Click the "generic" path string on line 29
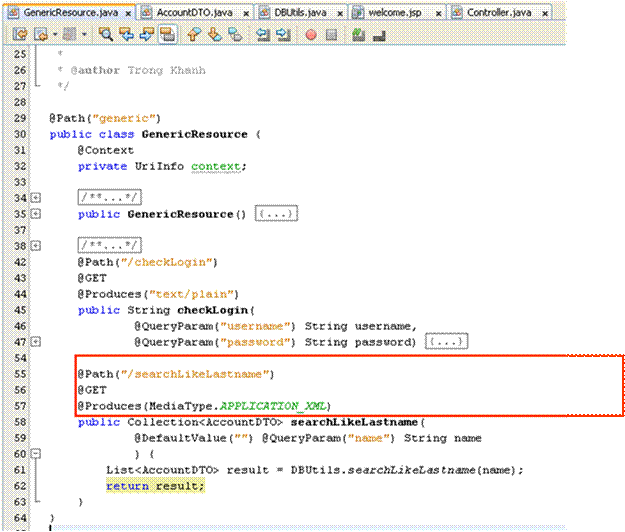Screen dimensions: 625x532 pyautogui.click(x=124, y=118)
